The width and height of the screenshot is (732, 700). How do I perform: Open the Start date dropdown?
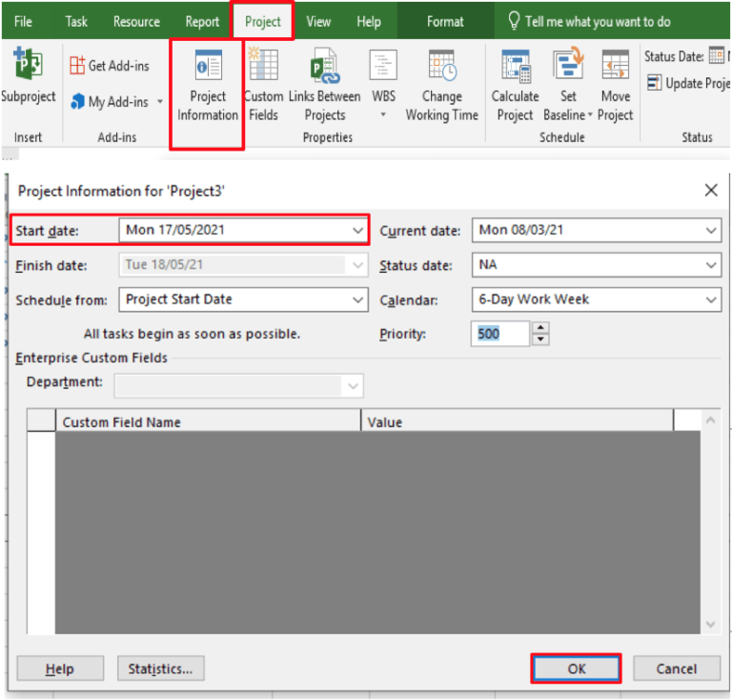(357, 231)
